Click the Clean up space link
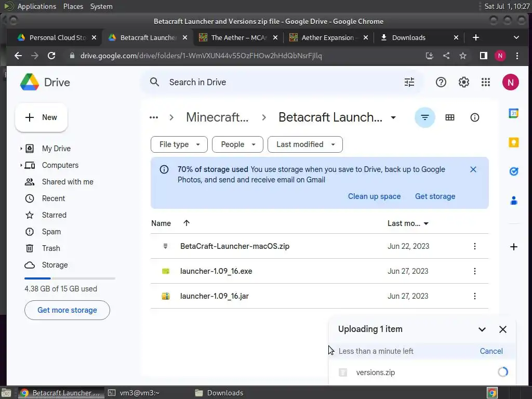 374,196
